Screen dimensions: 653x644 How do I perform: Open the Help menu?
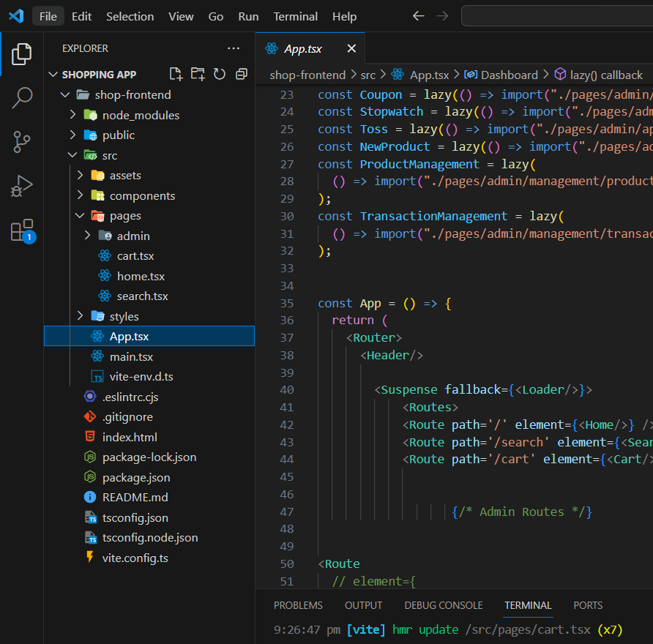344,16
